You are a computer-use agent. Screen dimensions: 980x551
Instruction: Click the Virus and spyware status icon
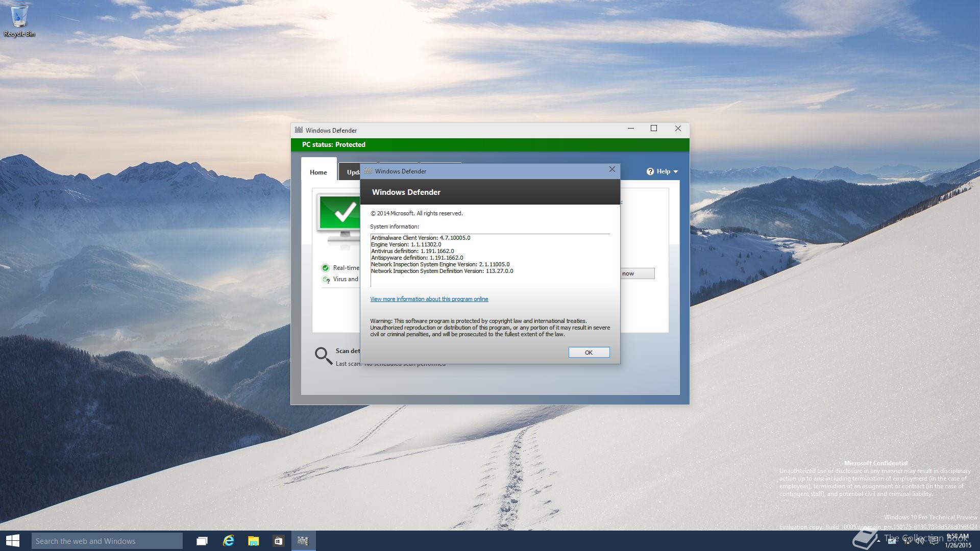[326, 279]
